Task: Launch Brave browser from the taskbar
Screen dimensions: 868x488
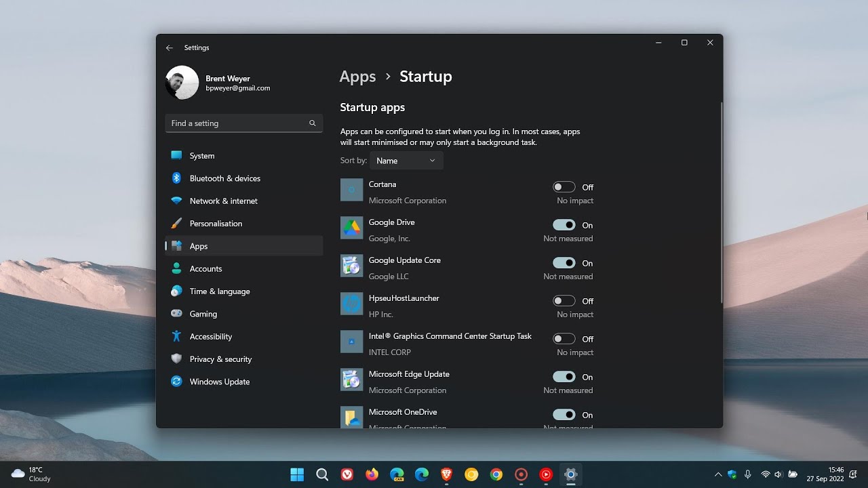Action: [446, 474]
